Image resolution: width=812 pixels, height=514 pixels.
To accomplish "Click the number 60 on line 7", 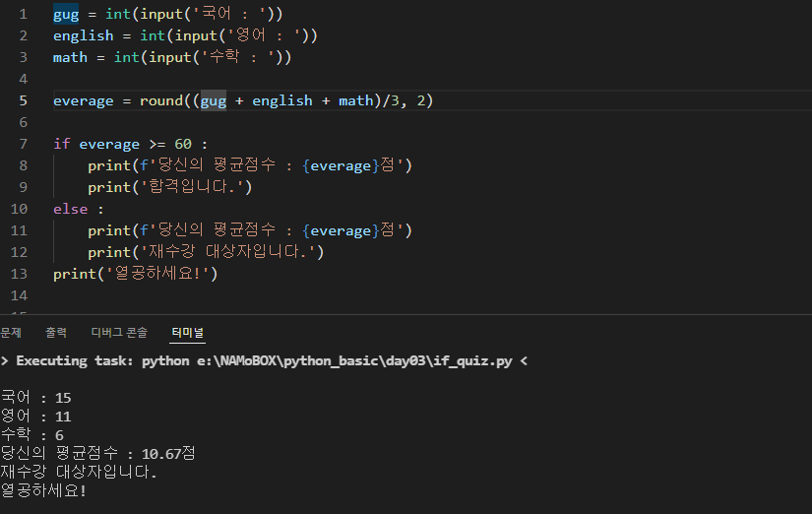I will [183, 144].
